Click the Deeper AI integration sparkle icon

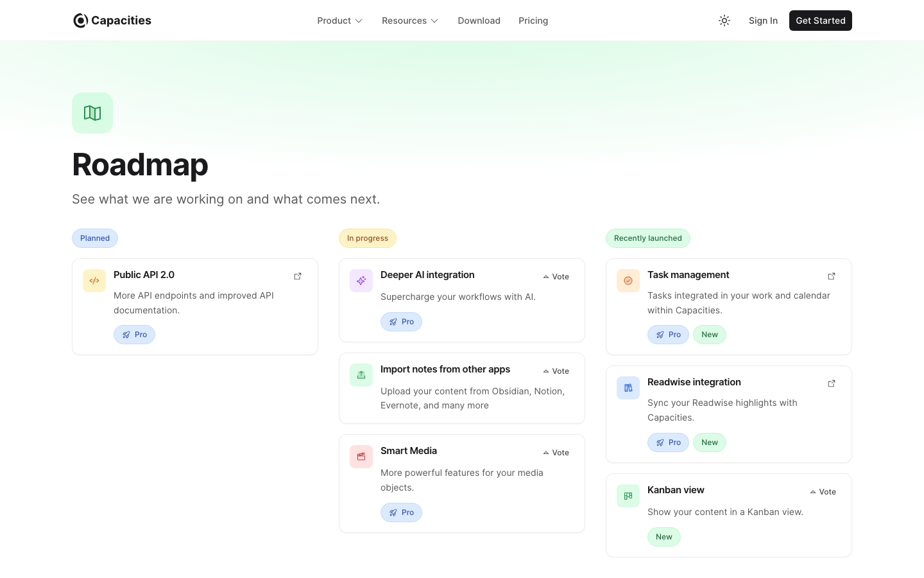(x=361, y=281)
